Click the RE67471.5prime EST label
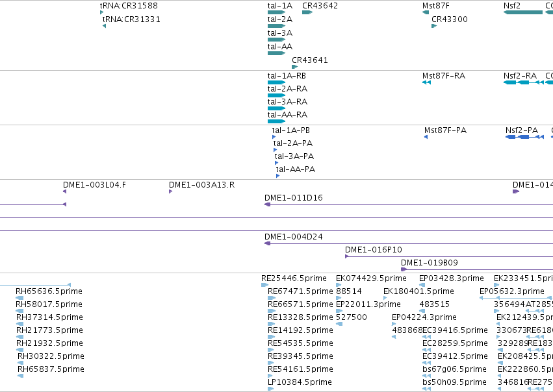553x392 pixels. pos(300,291)
